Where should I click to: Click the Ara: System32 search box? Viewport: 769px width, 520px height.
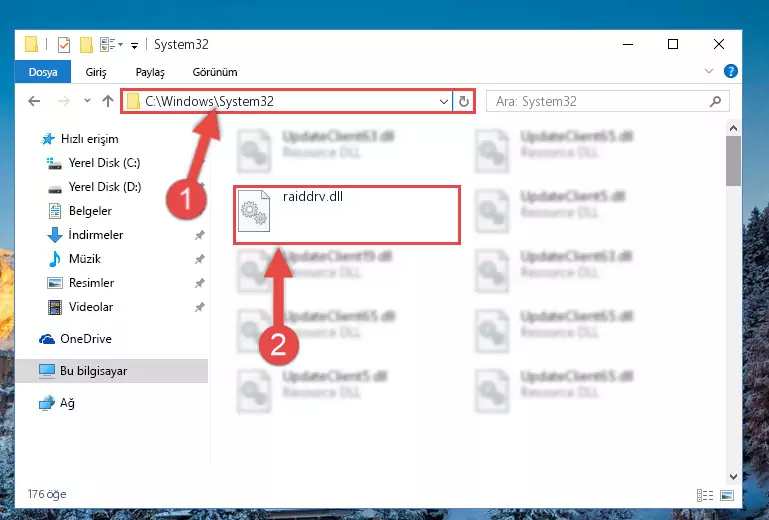[x=607, y=102]
